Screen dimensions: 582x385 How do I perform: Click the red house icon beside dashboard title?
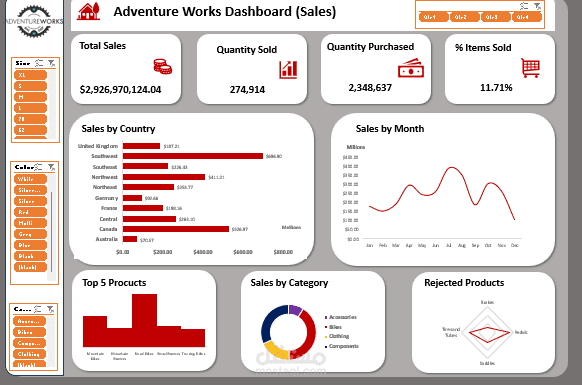[89, 12]
